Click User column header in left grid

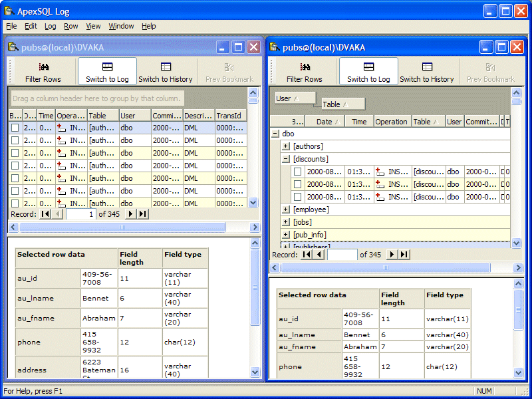(135, 116)
